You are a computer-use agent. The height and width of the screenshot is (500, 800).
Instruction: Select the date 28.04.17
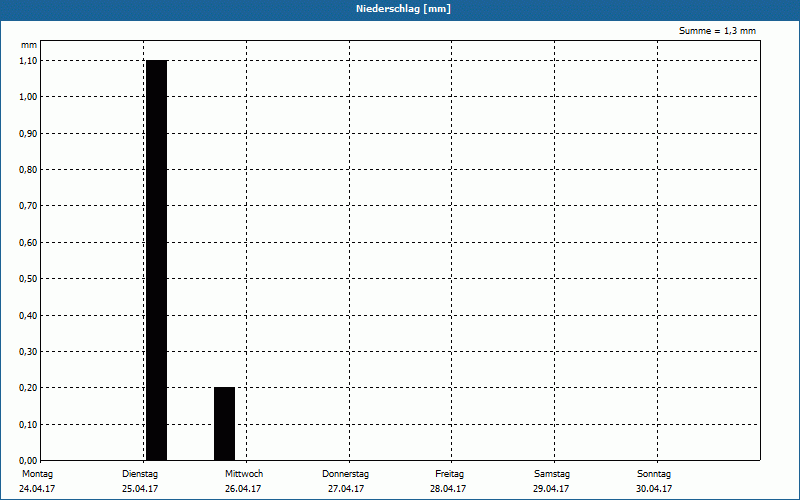448,489
